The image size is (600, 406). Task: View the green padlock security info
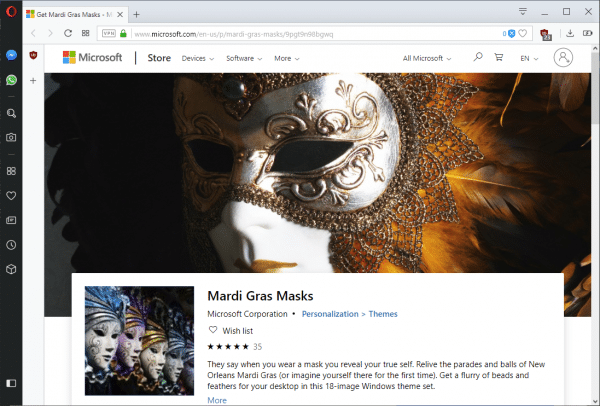[x=123, y=34]
